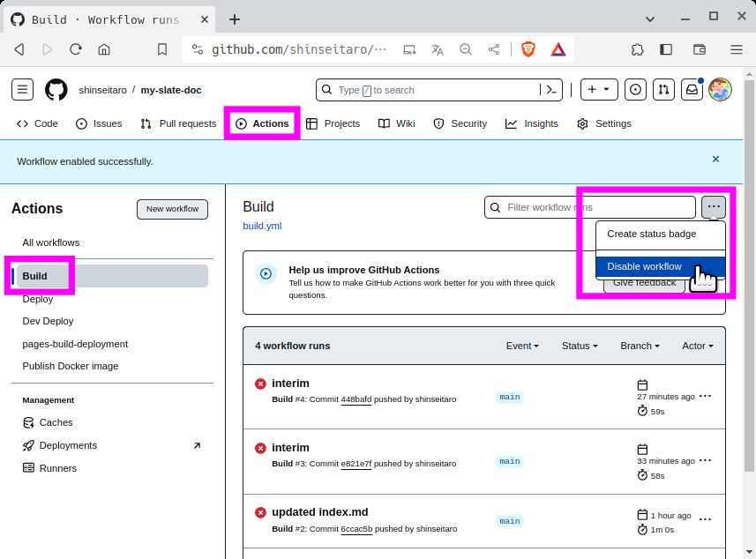Open the Actor filter dropdown
The image size is (756, 559).
(697, 346)
